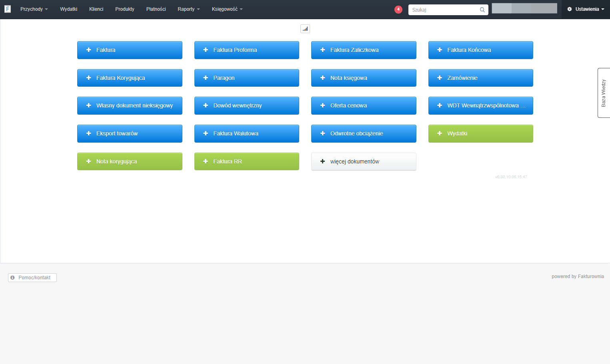This screenshot has width=610, height=364.
Task: Open the Ustawienia settings dropdown
Action: tap(586, 9)
